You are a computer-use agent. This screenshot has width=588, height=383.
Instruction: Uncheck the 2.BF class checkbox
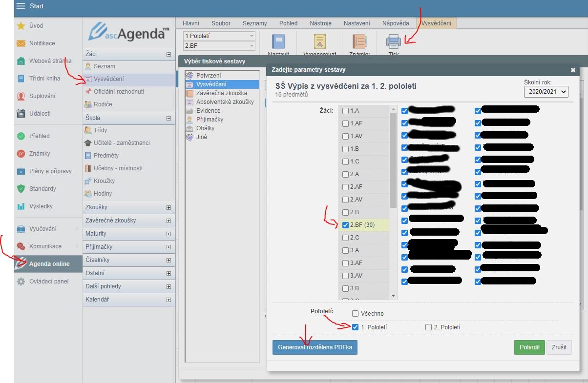[x=346, y=225]
